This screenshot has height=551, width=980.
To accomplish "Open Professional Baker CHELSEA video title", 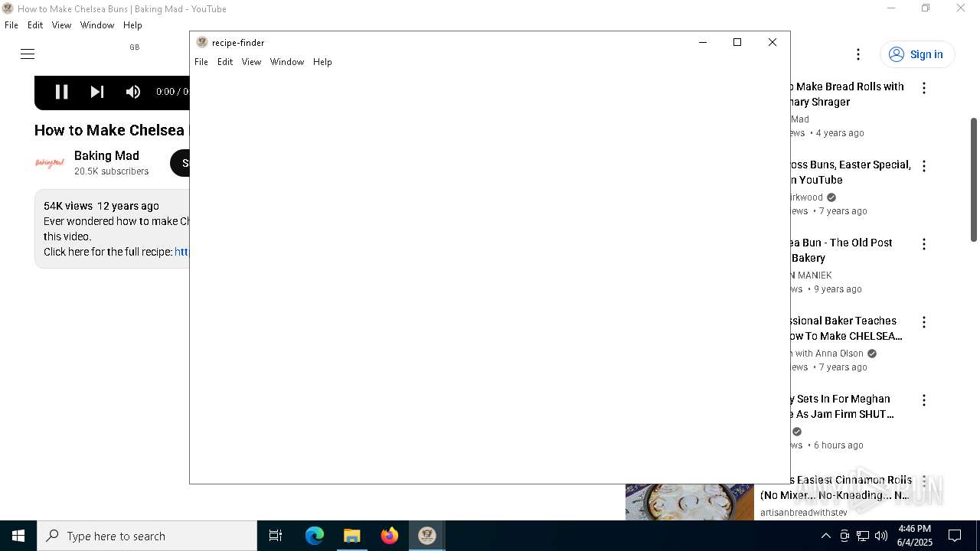I will click(x=847, y=328).
